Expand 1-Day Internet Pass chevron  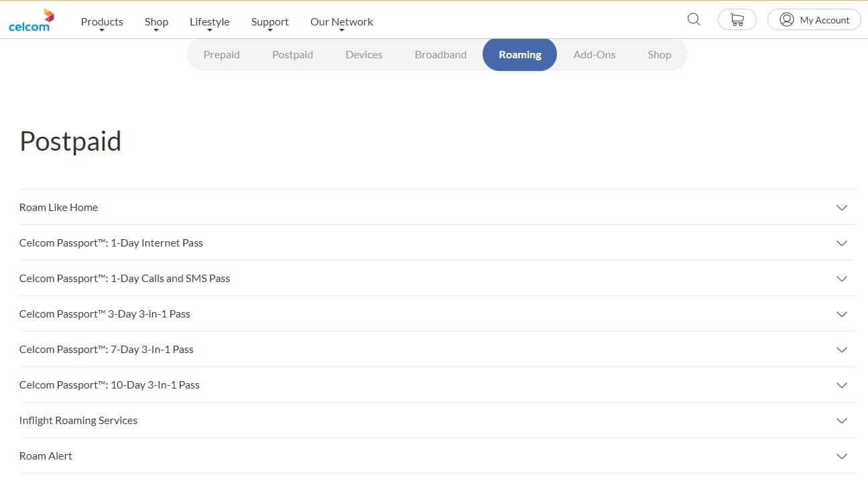(x=842, y=243)
